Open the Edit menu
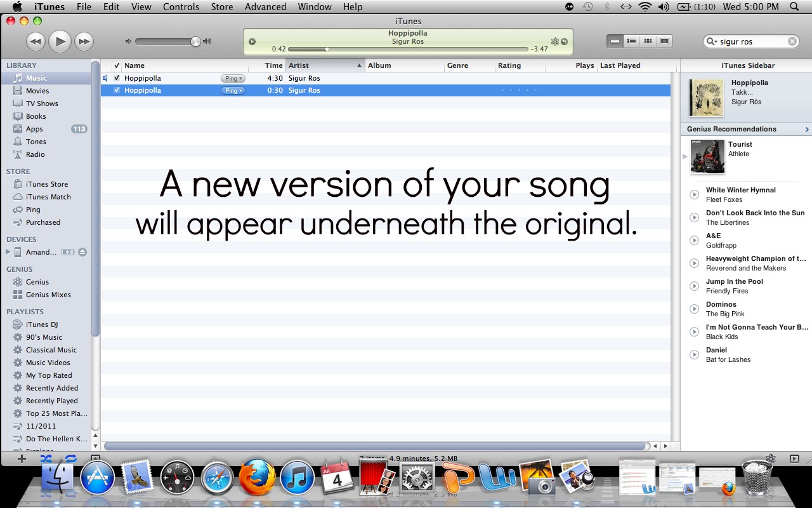This screenshot has width=812, height=508. point(111,7)
